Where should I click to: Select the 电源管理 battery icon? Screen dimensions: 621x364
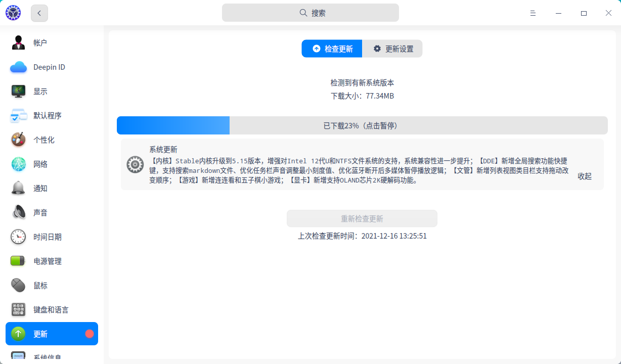point(19,261)
